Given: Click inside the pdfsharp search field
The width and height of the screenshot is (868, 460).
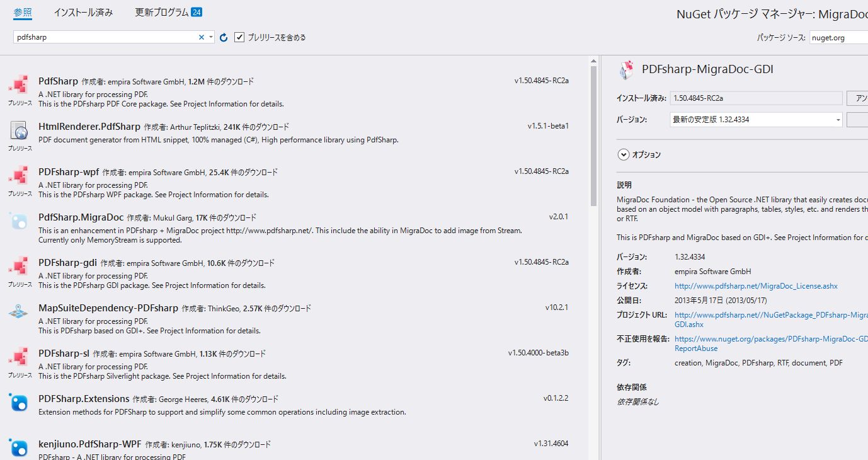Looking at the screenshot, I should pos(101,37).
